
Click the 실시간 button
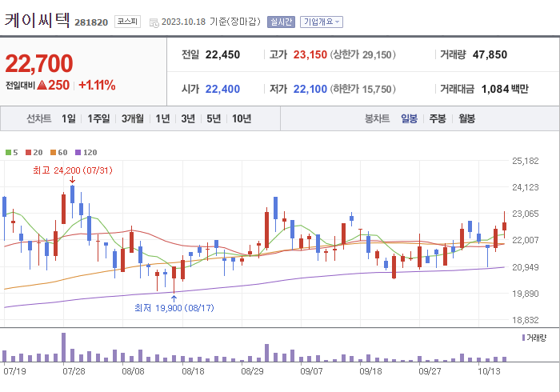(x=281, y=22)
